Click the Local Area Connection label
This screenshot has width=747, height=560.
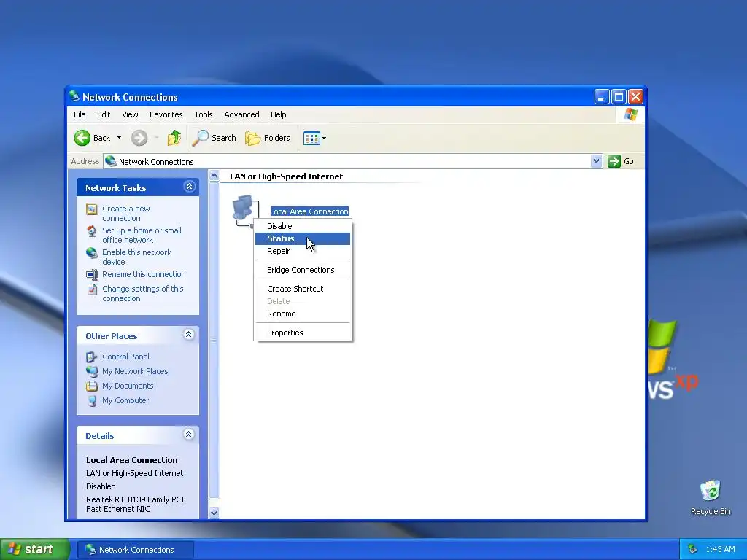[309, 211]
